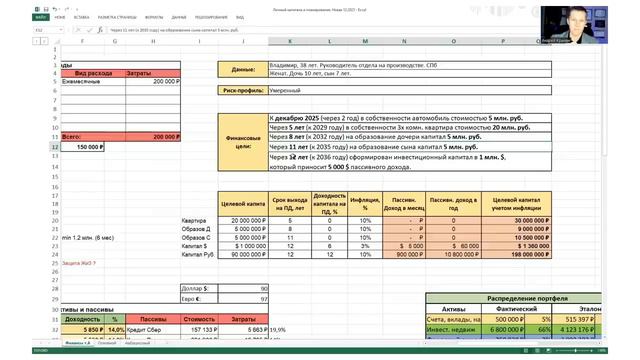Select the 198 000 000 ₽ result cell
This screenshot has width=640, height=360.
[x=516, y=254]
